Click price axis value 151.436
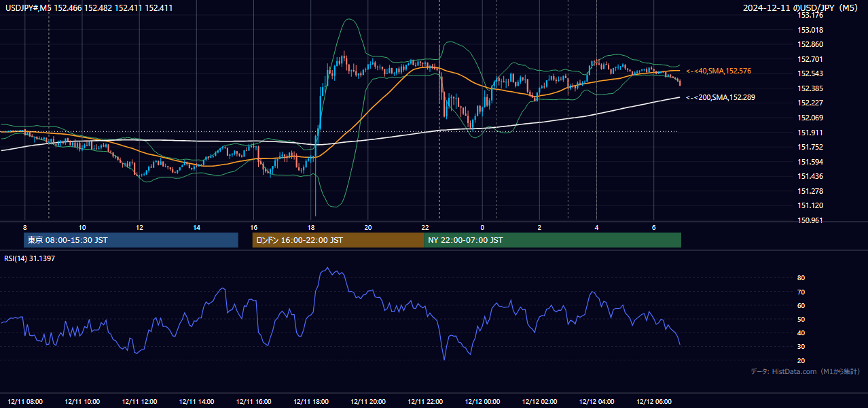Screen dimensions: 868x408 (810, 176)
